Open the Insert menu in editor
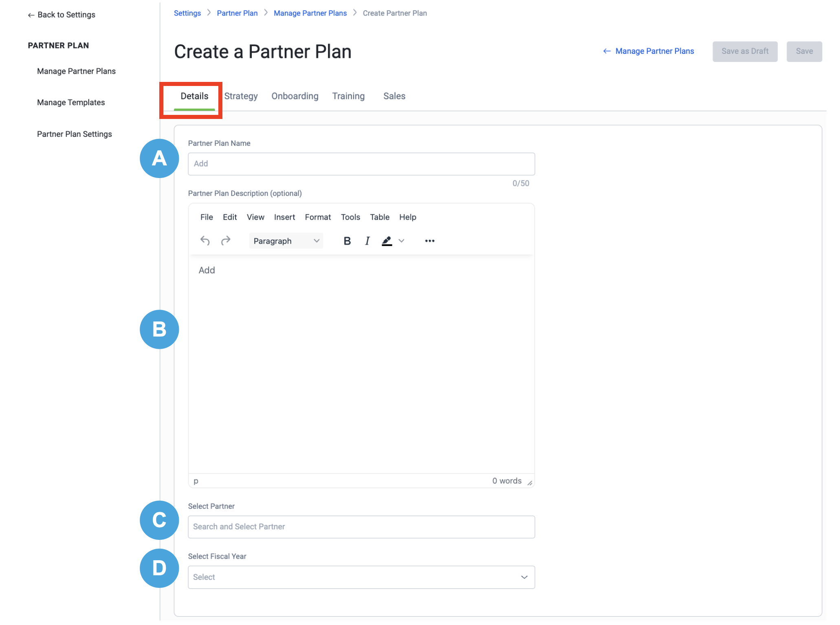This screenshot has width=840, height=625. click(284, 218)
